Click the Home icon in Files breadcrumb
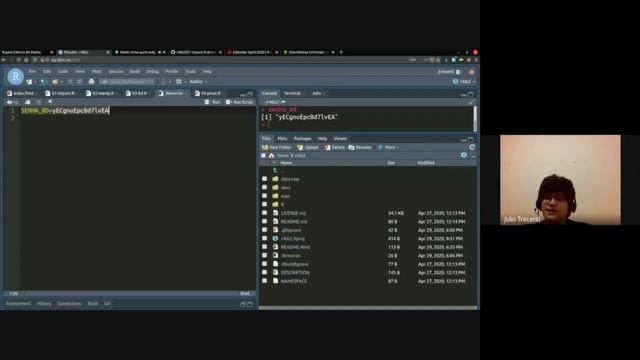Viewport: 640px width, 360px height. point(271,156)
